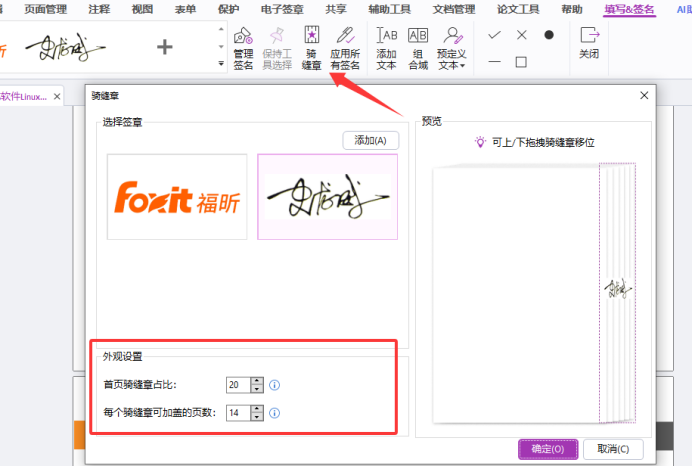Cancel with the 取消(C) button
Screen dimensions: 693x466
tap(613, 449)
